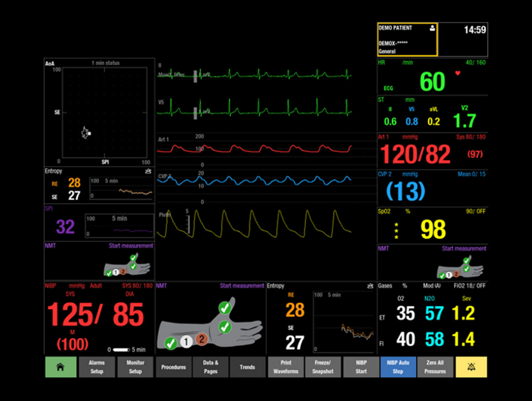Click the patient profile icon beside DEMO PATIENT
Image resolution: width=532 pixels, height=401 pixels.
[432, 28]
